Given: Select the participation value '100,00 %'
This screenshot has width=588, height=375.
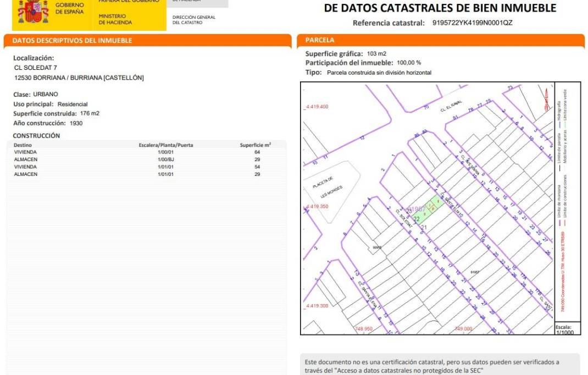Looking at the screenshot, I should (x=409, y=63).
